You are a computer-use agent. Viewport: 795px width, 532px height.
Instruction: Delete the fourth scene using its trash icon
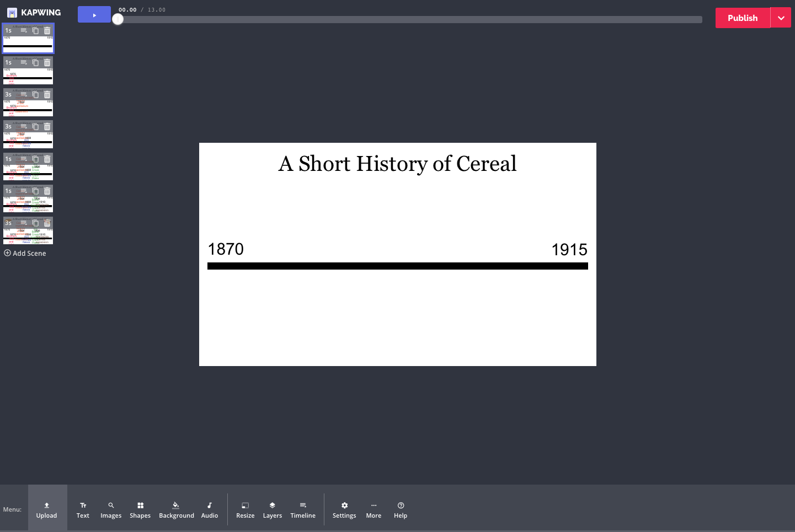(x=47, y=127)
